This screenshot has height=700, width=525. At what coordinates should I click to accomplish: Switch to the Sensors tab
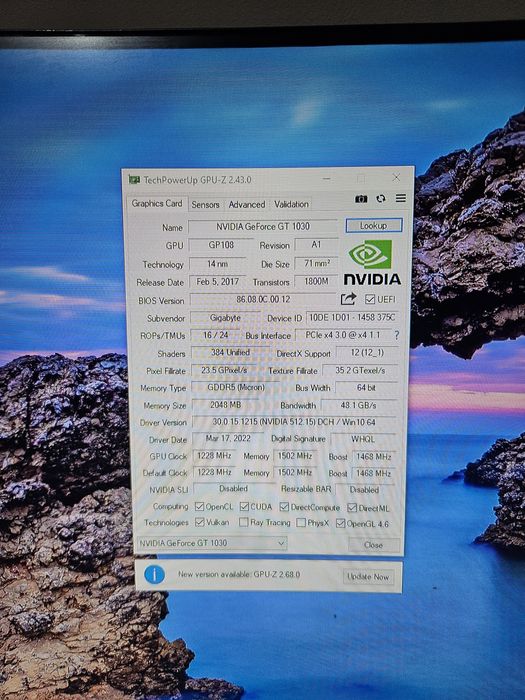205,204
